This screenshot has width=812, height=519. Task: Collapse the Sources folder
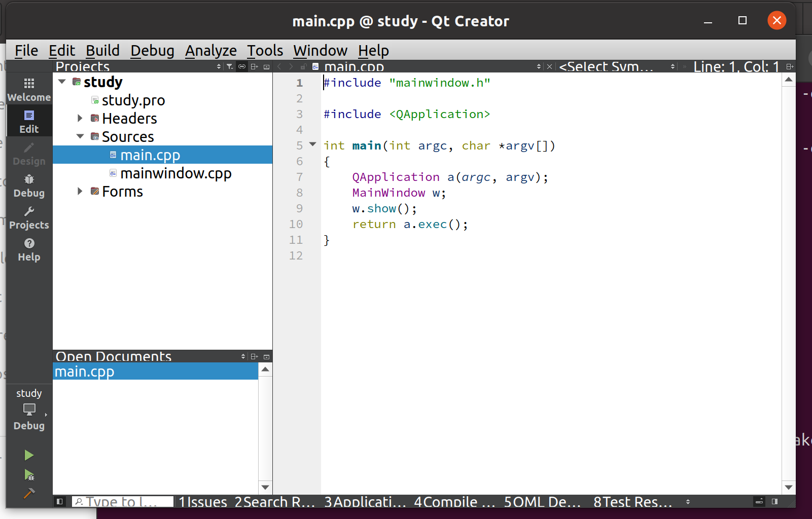click(x=80, y=136)
